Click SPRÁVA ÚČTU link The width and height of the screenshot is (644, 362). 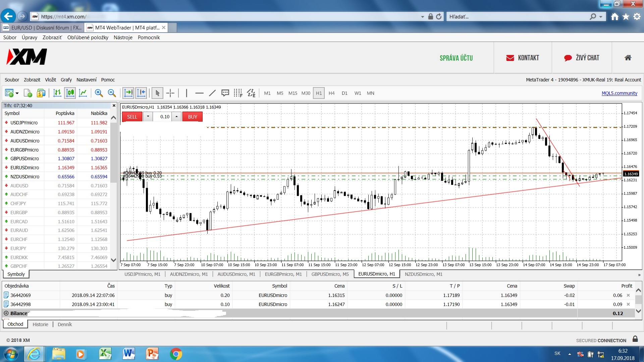pyautogui.click(x=456, y=58)
